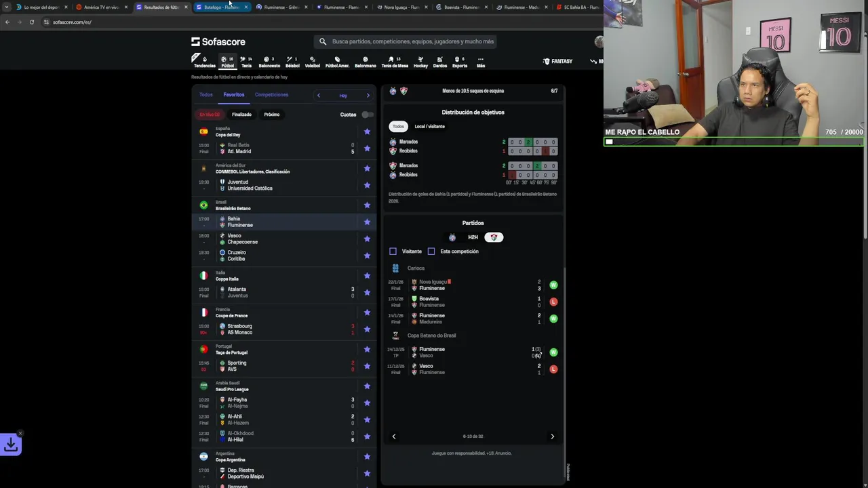This screenshot has height=488, width=868.
Task: Click the download icon at bottom left
Action: point(11,445)
